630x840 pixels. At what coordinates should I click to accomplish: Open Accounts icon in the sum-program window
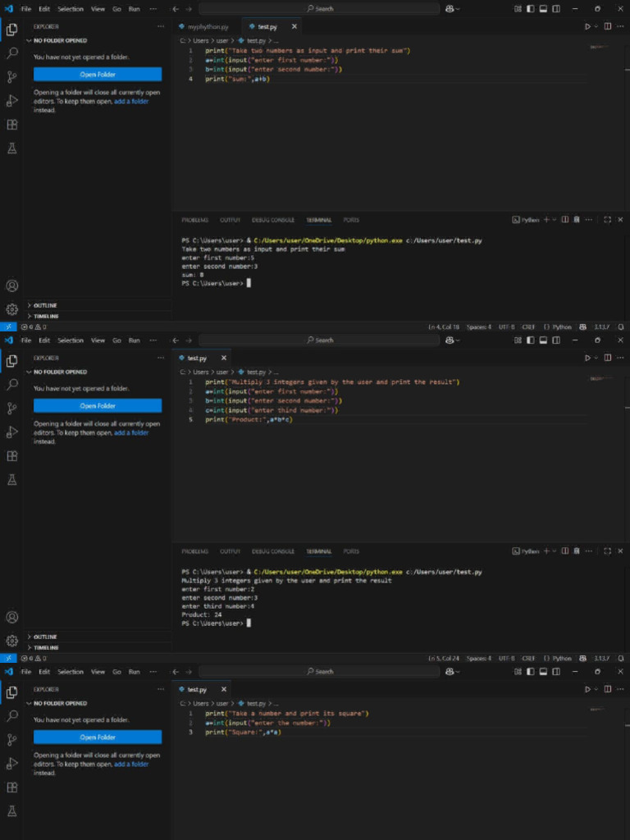pos(11,285)
